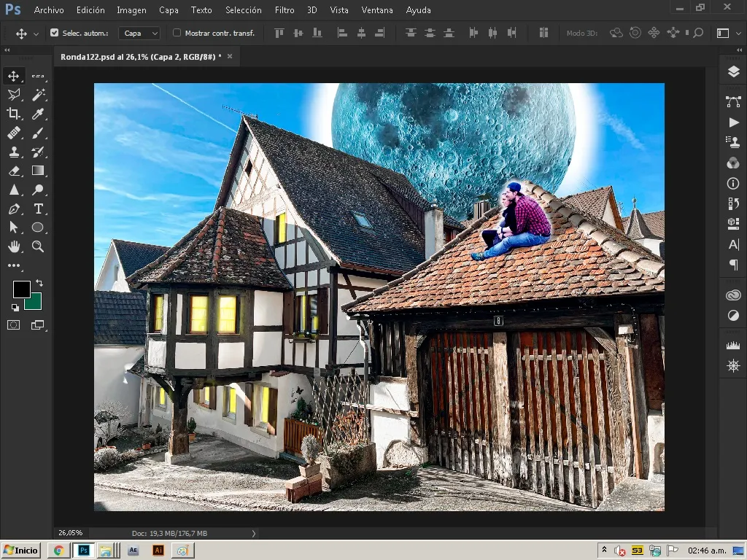Open the Paths panel icon
The image size is (747, 560).
(x=733, y=101)
